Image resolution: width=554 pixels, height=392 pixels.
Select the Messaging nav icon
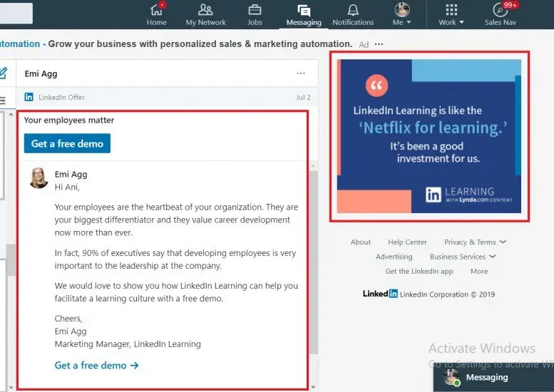coord(304,10)
